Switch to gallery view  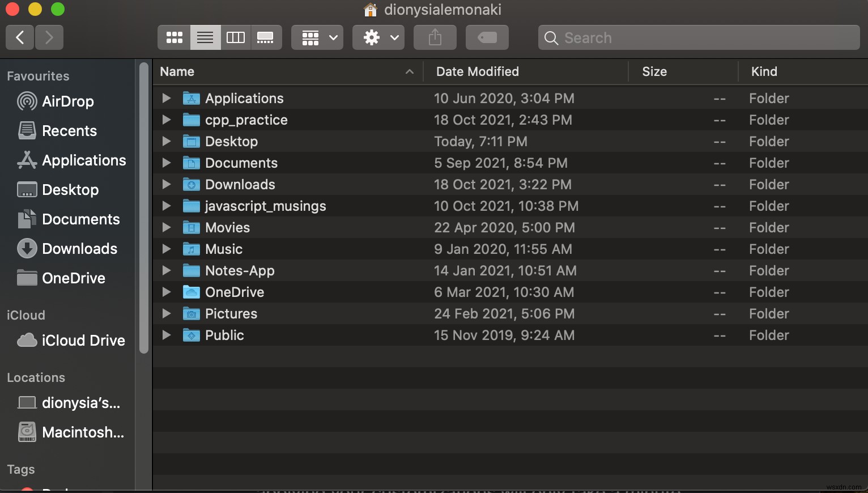(266, 37)
